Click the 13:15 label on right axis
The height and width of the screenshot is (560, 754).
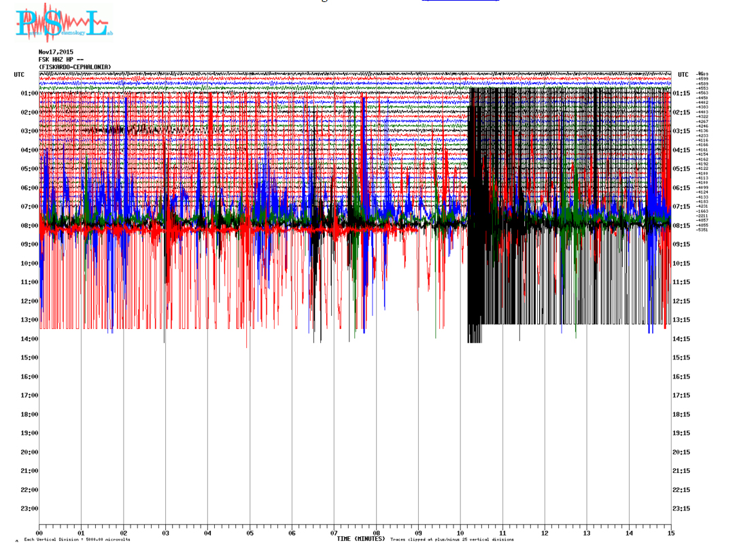[681, 320]
